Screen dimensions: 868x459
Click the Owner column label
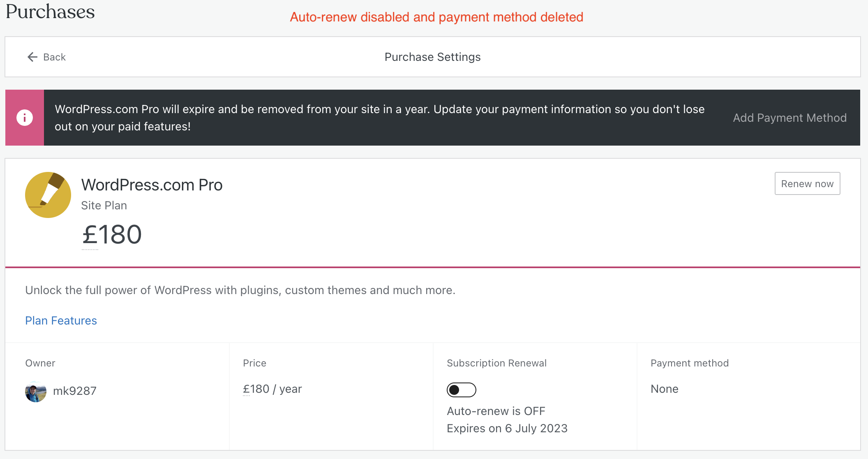point(40,363)
